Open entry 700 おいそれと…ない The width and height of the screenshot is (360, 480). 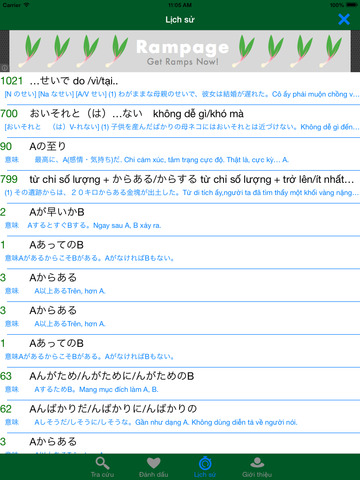click(180, 121)
